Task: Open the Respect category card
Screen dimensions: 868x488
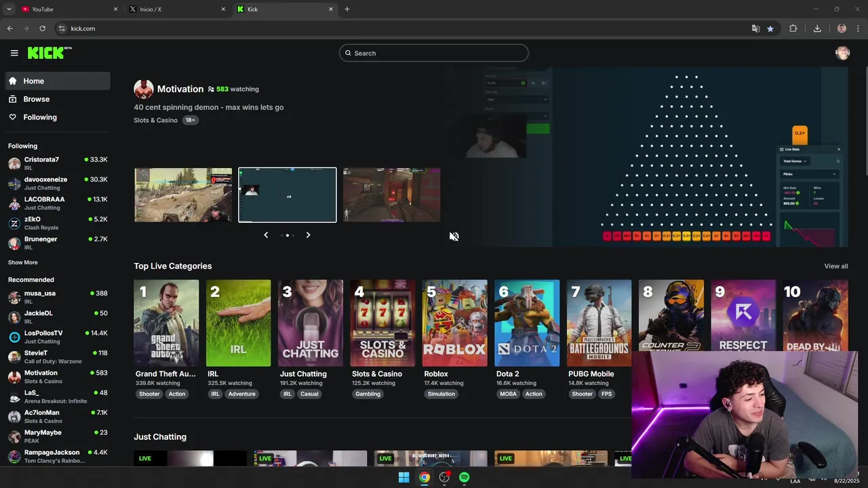Action: 743,316
